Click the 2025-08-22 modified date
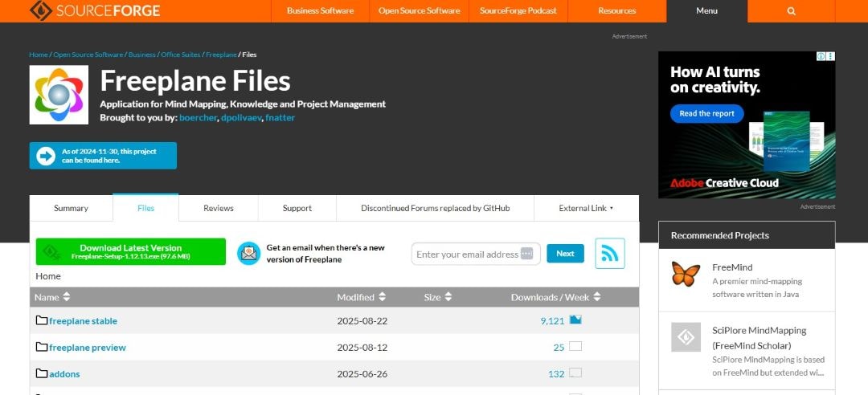The height and width of the screenshot is (395, 868). click(x=362, y=321)
